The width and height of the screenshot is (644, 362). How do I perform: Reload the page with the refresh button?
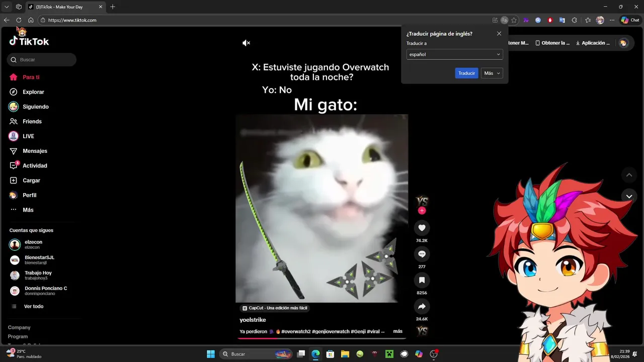[x=19, y=20]
